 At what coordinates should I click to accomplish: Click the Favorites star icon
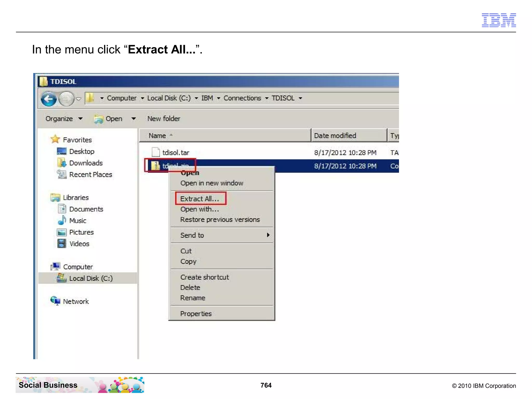click(55, 139)
